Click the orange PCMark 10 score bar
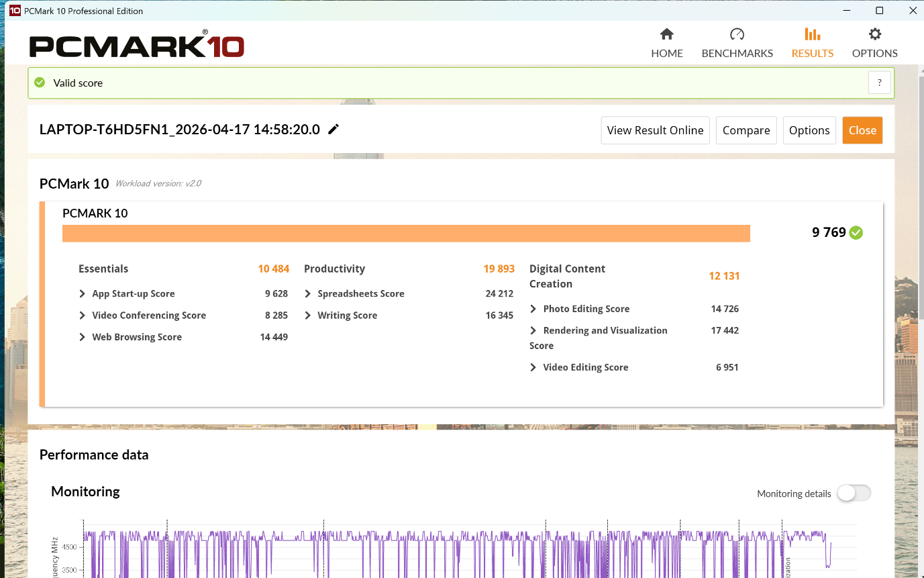924x578 pixels. pos(406,233)
